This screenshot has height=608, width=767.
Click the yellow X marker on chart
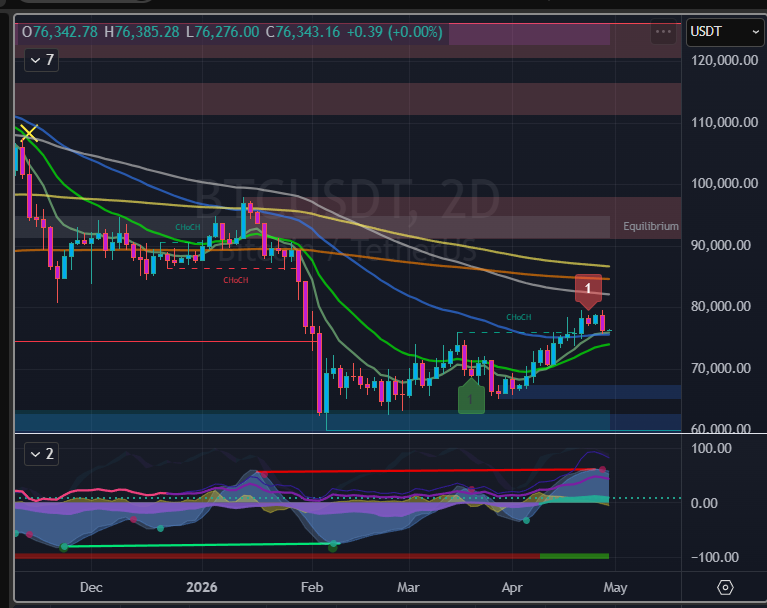[29, 133]
